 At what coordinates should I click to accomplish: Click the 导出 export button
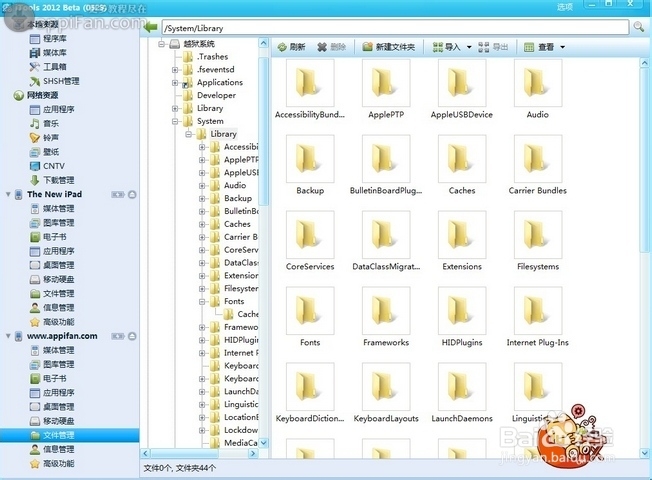[493, 47]
